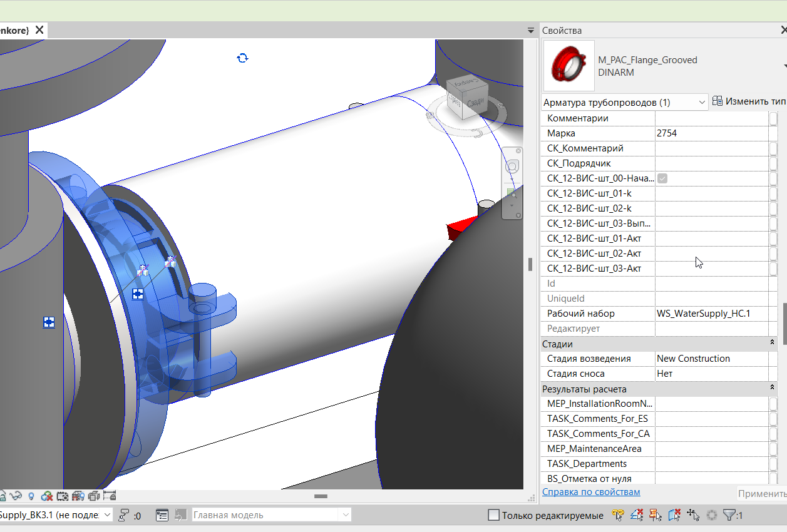Screen dimensions: 787x532
Task: Open the selection filter funnel icon
Action: 729,515
